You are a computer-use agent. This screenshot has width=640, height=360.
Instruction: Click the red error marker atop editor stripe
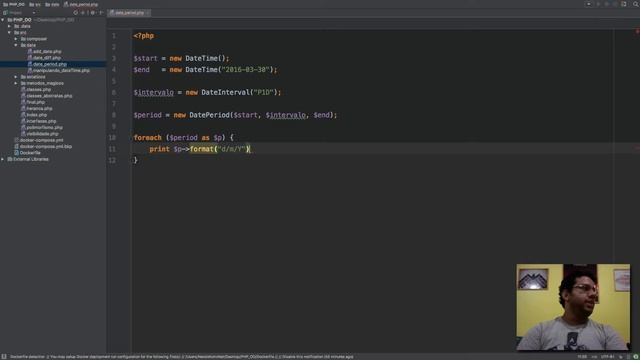pyautogui.click(x=637, y=31)
